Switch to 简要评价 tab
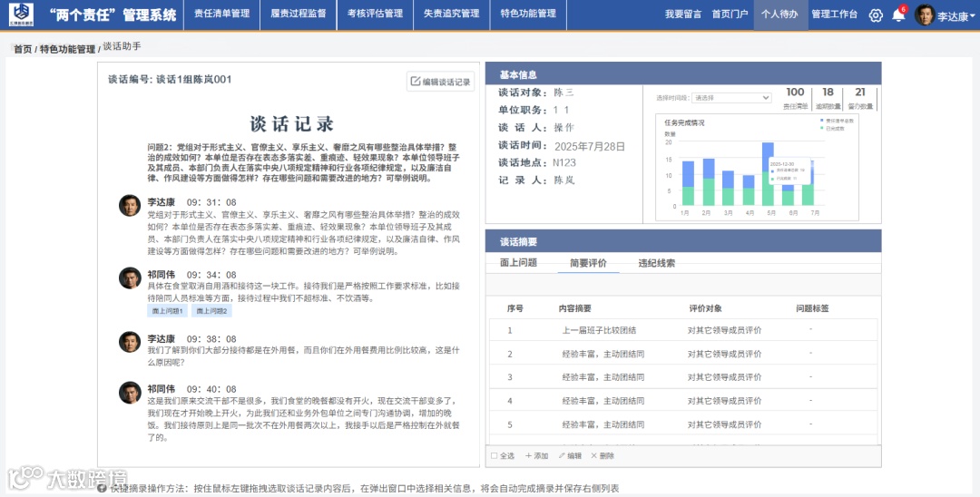Screen dimensions: 980x497 pyautogui.click(x=588, y=264)
